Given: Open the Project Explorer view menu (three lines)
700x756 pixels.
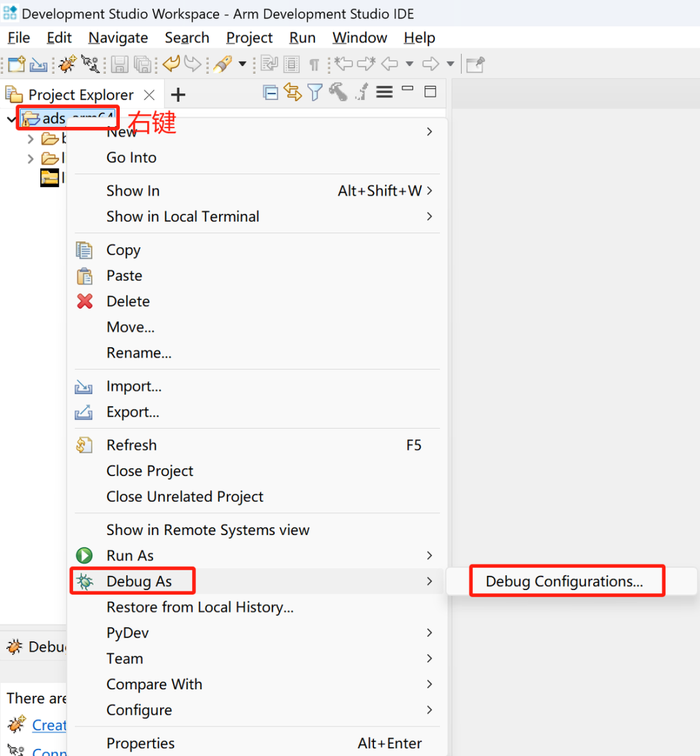Looking at the screenshot, I should coord(384,93).
